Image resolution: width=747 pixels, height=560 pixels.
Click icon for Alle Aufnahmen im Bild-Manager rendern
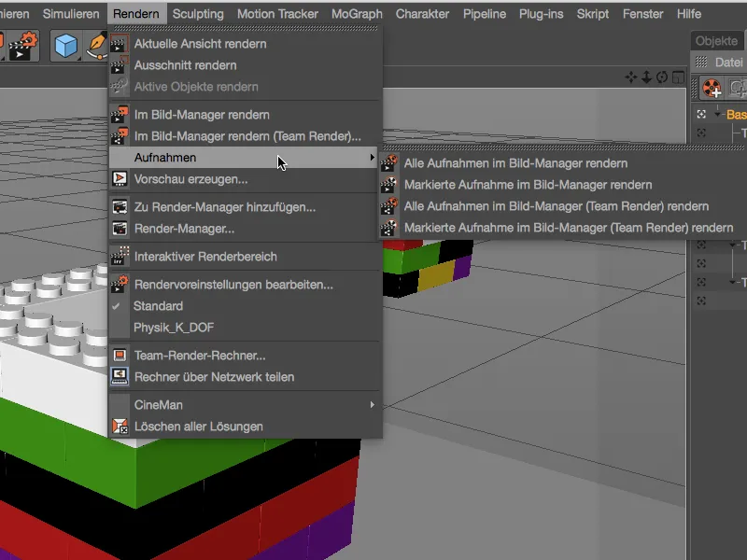click(x=389, y=162)
